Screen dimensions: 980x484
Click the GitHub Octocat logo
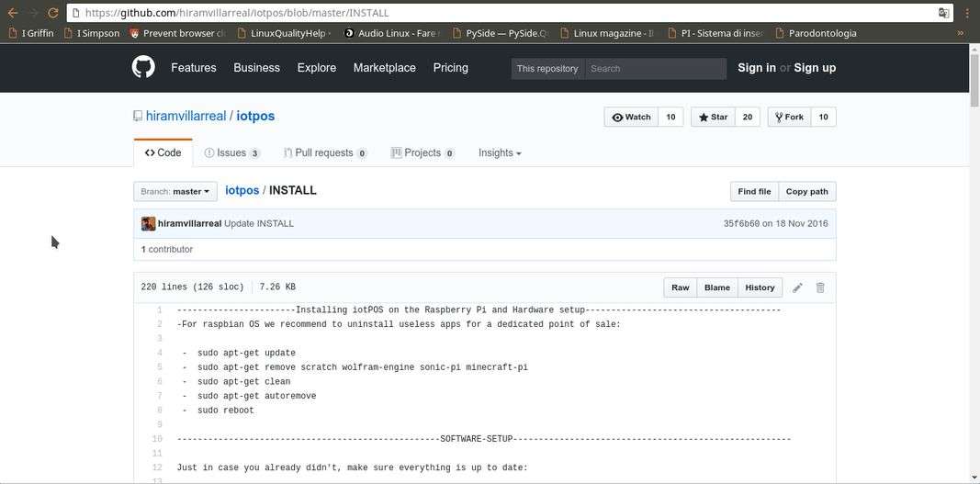coord(143,67)
